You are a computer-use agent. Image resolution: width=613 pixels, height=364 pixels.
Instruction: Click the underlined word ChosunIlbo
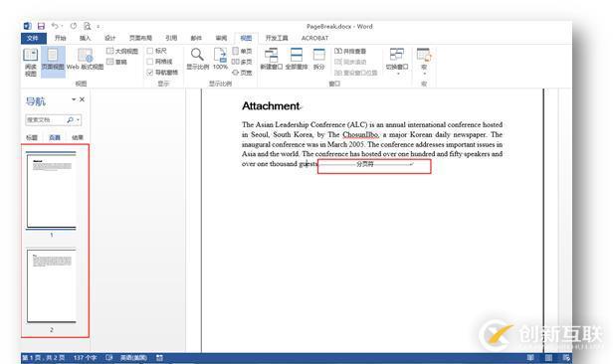(360, 134)
